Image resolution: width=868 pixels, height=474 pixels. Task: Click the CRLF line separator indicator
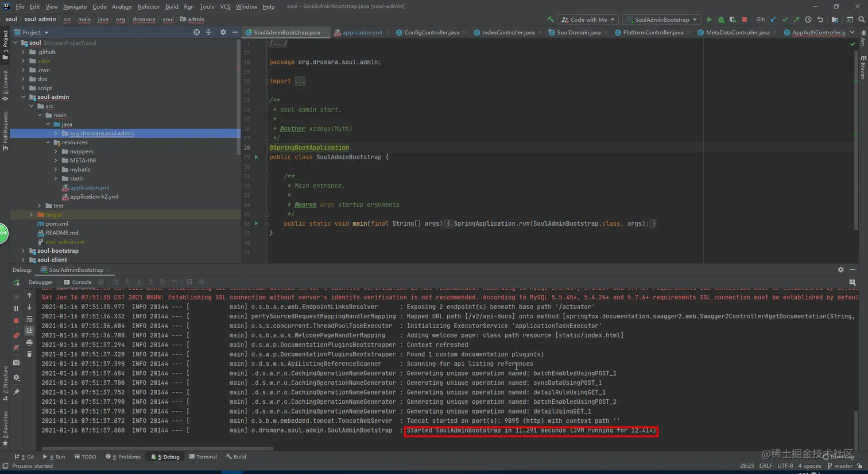click(x=766, y=466)
